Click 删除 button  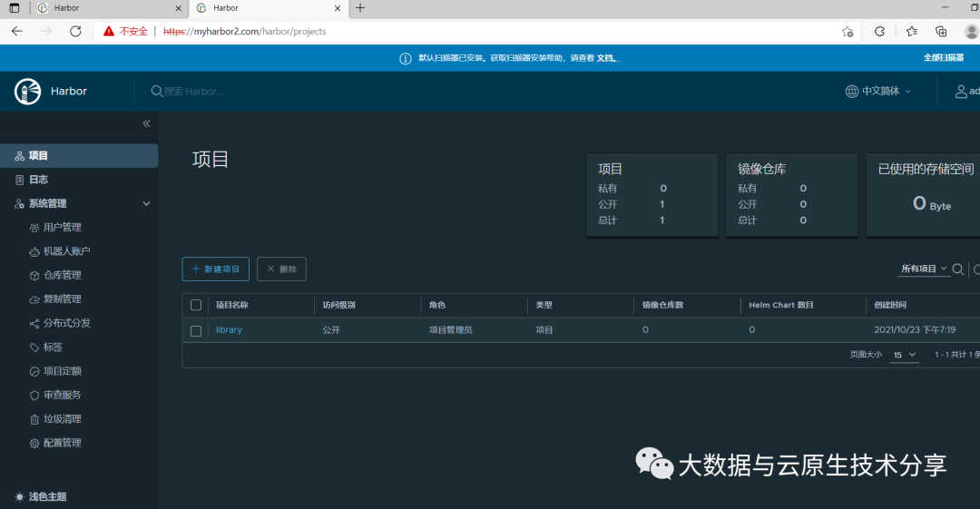click(281, 269)
